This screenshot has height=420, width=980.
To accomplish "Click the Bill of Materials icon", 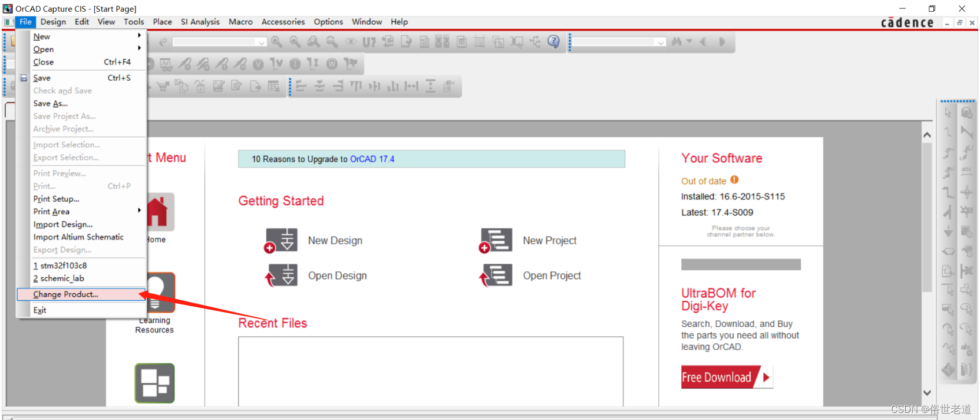I will 461,42.
